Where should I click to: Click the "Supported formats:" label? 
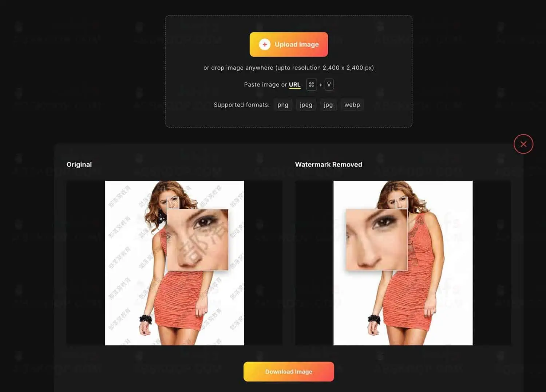[241, 105]
